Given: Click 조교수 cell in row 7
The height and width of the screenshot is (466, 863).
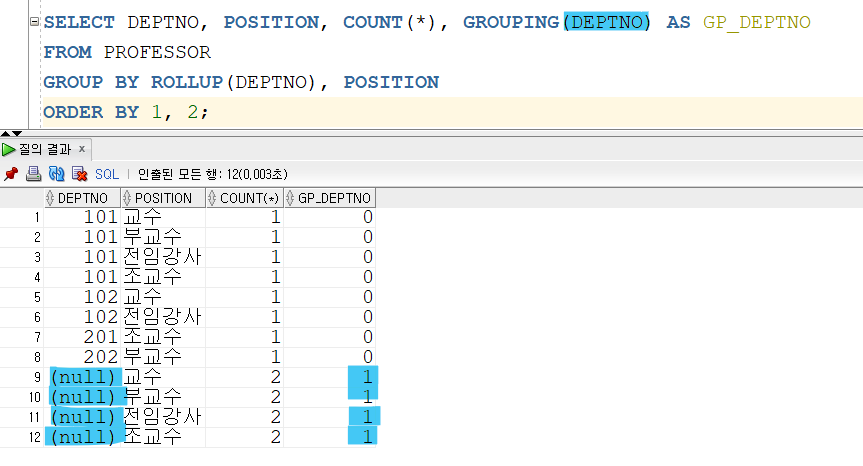Looking at the screenshot, I should [x=163, y=337].
